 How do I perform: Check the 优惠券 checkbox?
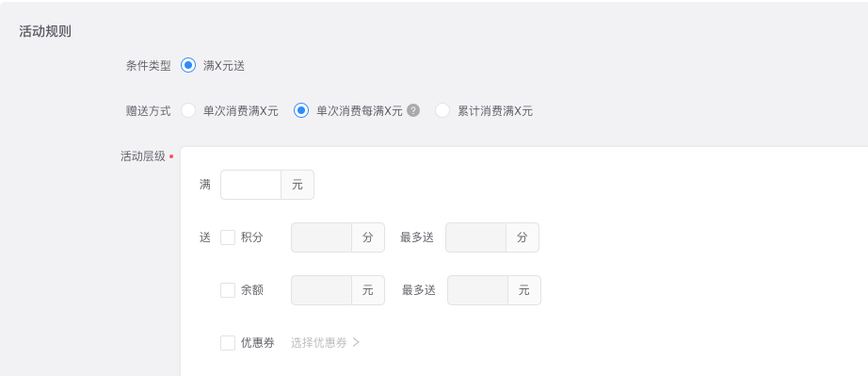(x=228, y=343)
